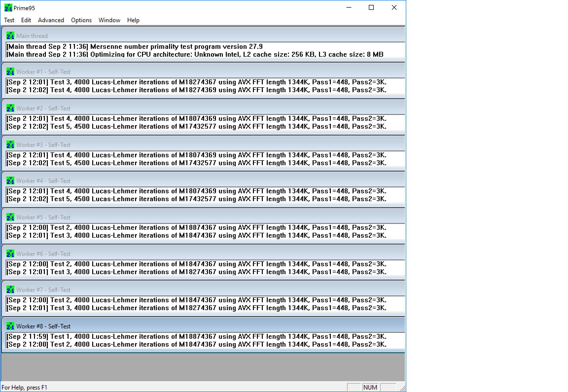Click the Worker #1 Self-Test icon
This screenshot has width=568, height=392.
(x=10, y=72)
